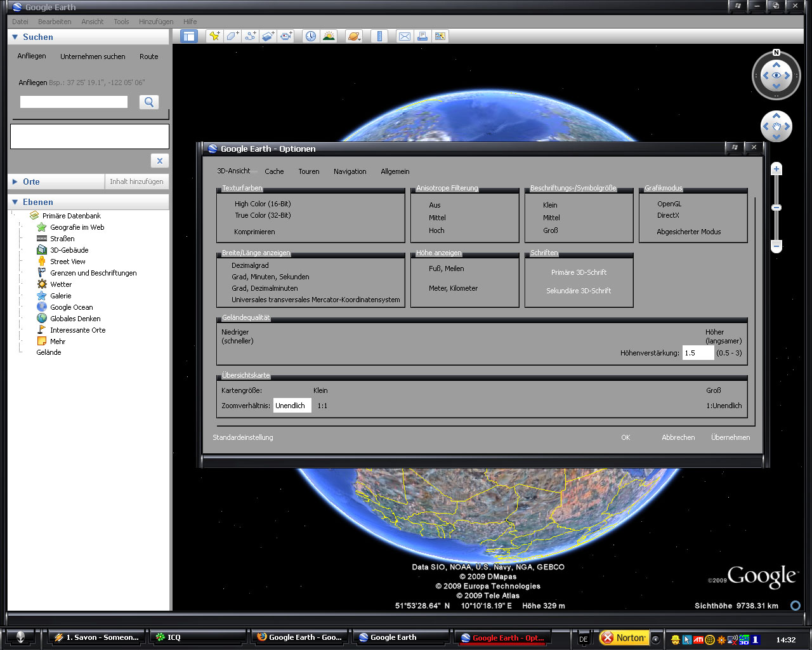Click the email envelope toolbar icon
812x650 pixels.
click(x=404, y=36)
